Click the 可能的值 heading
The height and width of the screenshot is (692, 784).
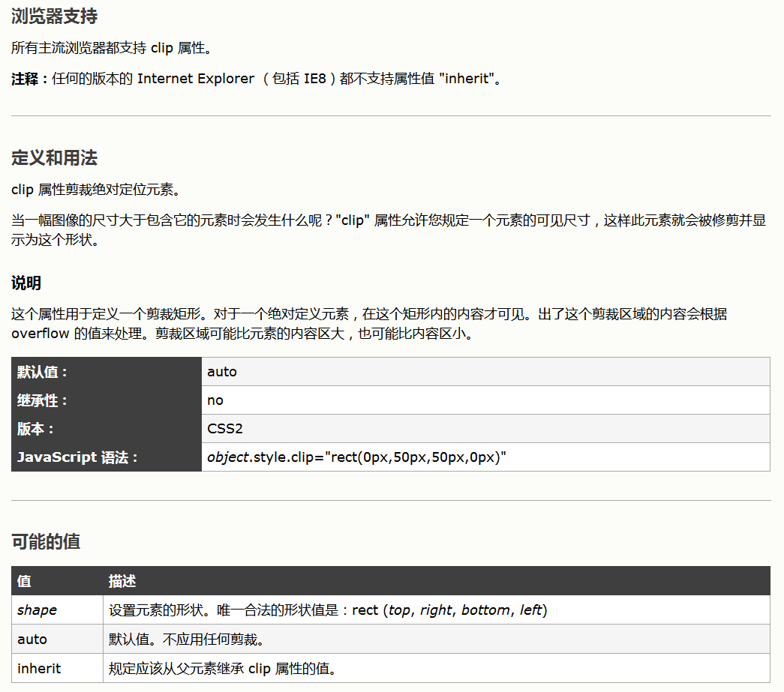(46, 541)
